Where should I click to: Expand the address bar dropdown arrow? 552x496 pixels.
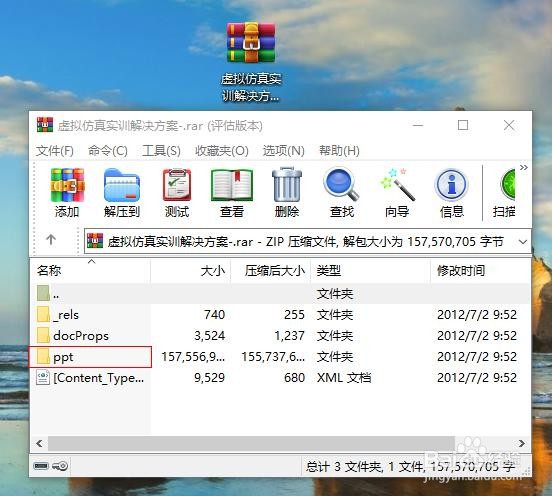pyautogui.click(x=523, y=242)
